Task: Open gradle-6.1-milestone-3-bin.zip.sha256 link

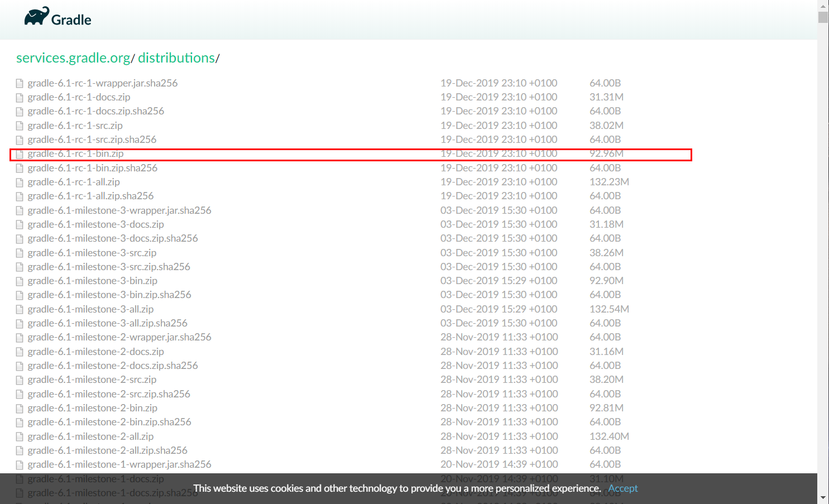Action: 109,295
